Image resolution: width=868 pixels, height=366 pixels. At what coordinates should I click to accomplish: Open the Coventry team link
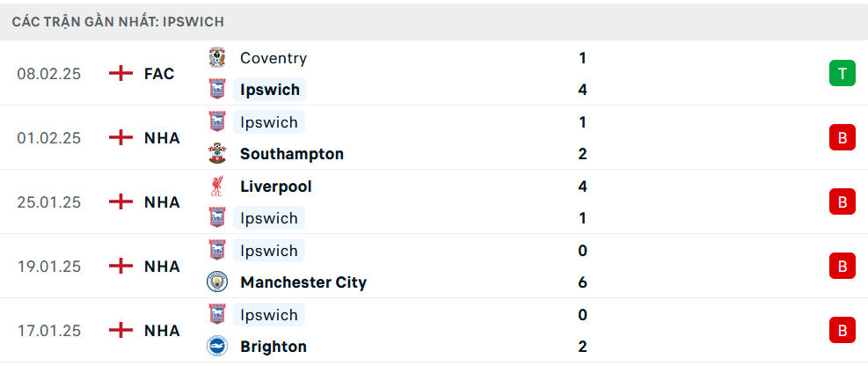[x=273, y=58]
